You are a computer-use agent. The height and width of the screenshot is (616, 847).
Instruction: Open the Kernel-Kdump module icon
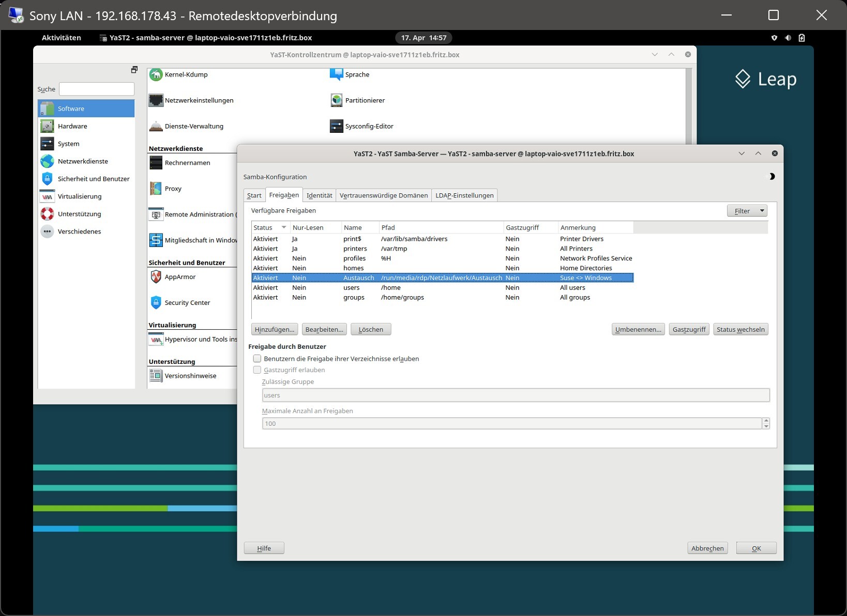pos(156,75)
